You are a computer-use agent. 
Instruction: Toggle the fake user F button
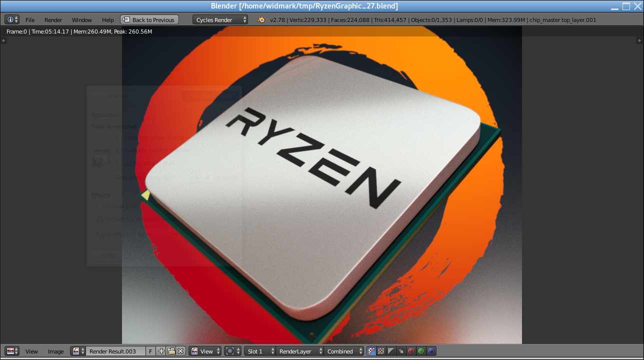(150, 351)
